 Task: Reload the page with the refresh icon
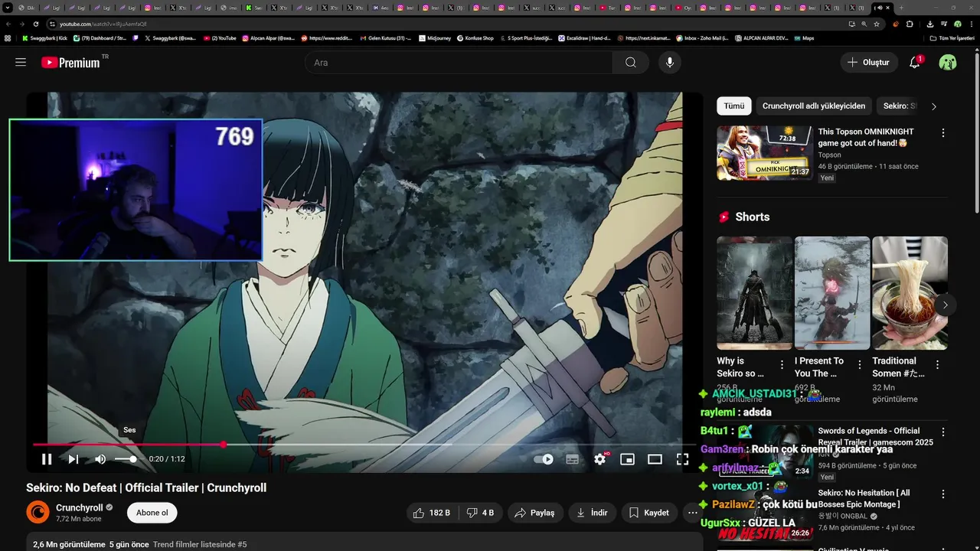[x=36, y=24]
